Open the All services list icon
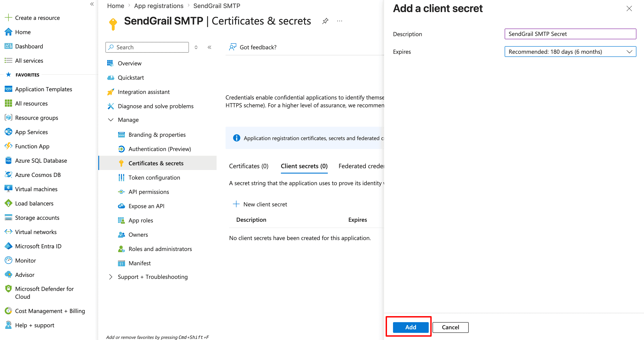Viewport: 644px width, 340px height. click(x=8, y=60)
